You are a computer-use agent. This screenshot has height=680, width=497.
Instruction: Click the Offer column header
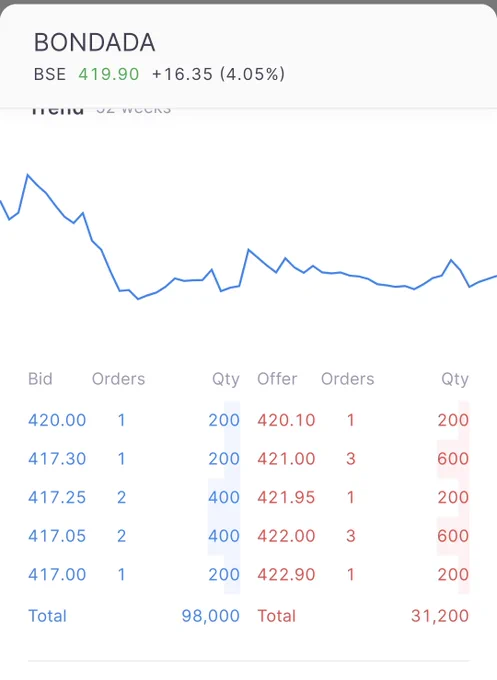click(x=277, y=379)
